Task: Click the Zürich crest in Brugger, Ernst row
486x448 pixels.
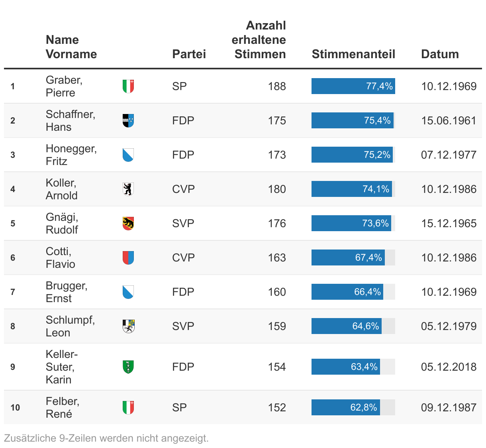Action: (128, 292)
